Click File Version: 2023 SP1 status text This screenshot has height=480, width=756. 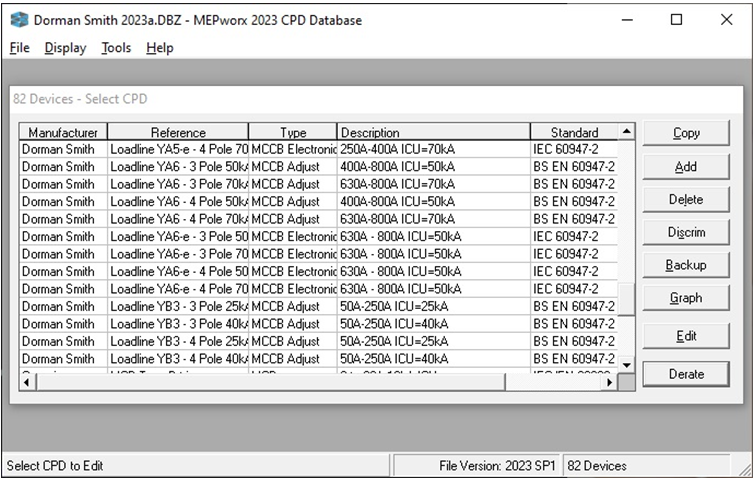tap(497, 466)
